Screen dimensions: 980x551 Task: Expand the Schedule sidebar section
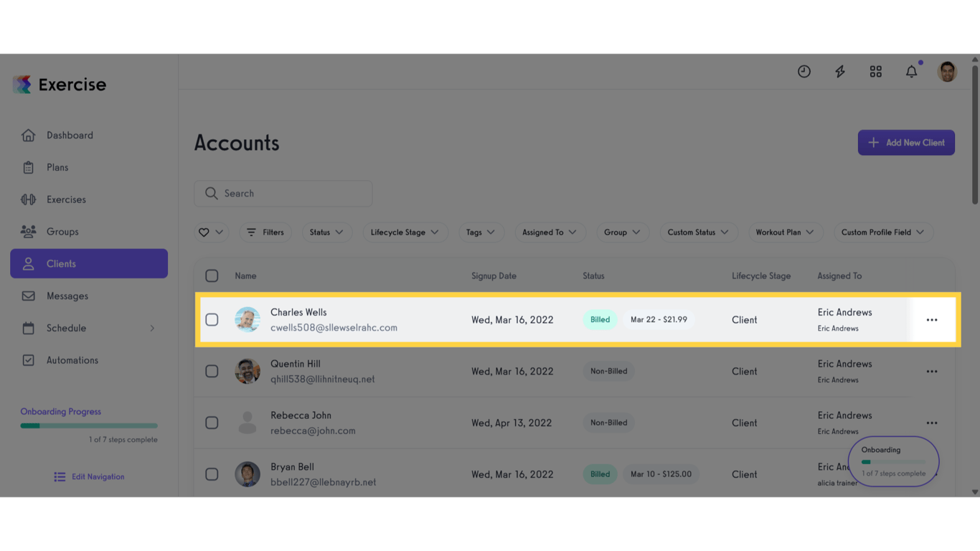point(67,328)
